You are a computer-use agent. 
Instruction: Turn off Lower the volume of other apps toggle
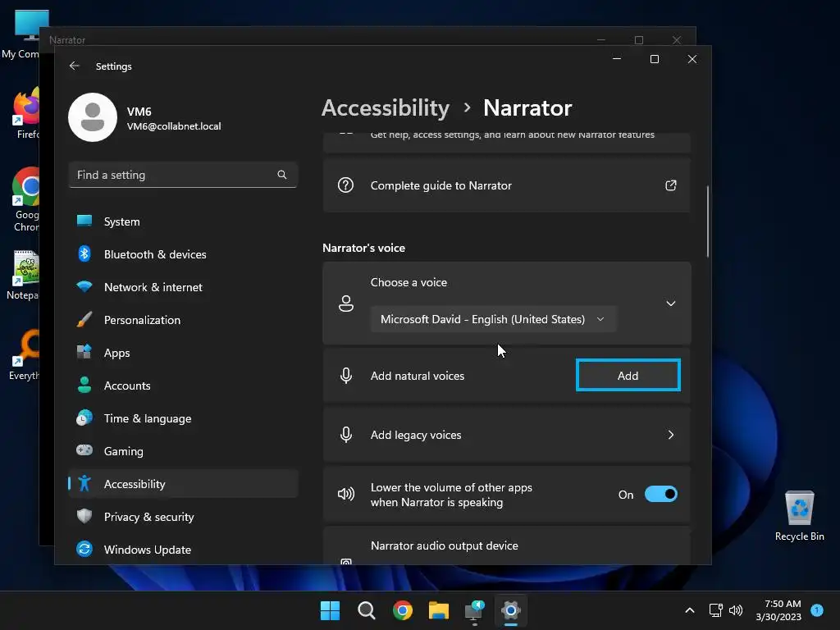point(661,494)
